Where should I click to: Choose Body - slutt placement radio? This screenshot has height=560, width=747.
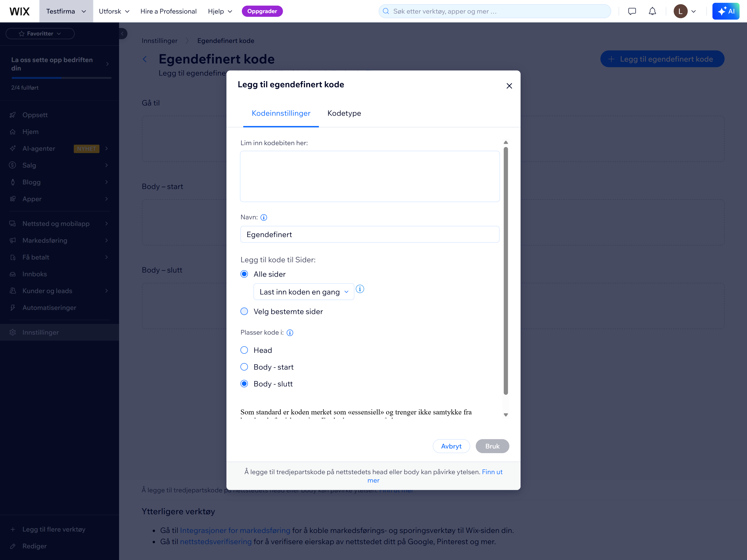(x=244, y=384)
